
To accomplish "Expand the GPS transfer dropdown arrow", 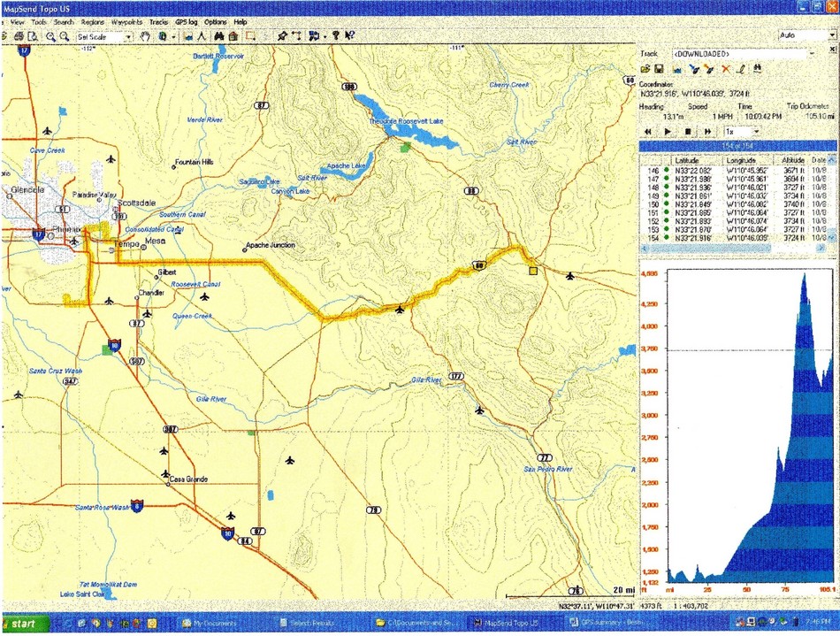I will click(325, 37).
